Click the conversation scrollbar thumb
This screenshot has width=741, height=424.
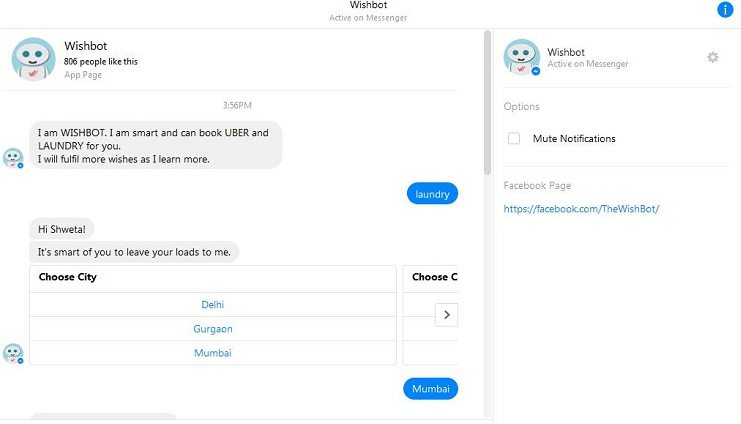click(x=487, y=103)
